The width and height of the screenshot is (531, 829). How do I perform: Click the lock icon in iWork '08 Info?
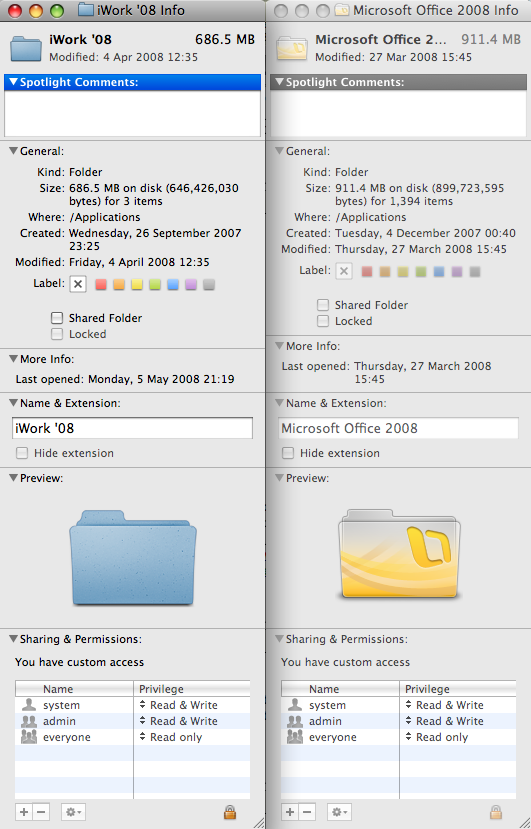230,812
